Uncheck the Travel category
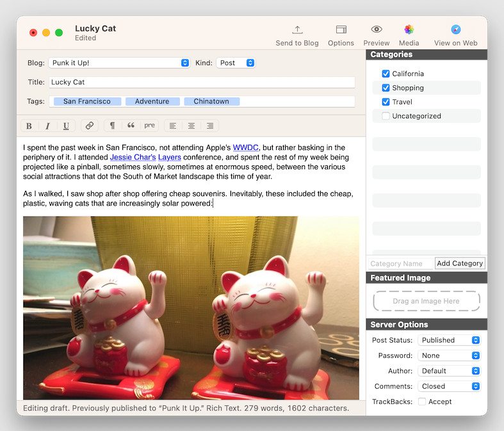Viewport: 504px width, 431px height. click(x=386, y=102)
